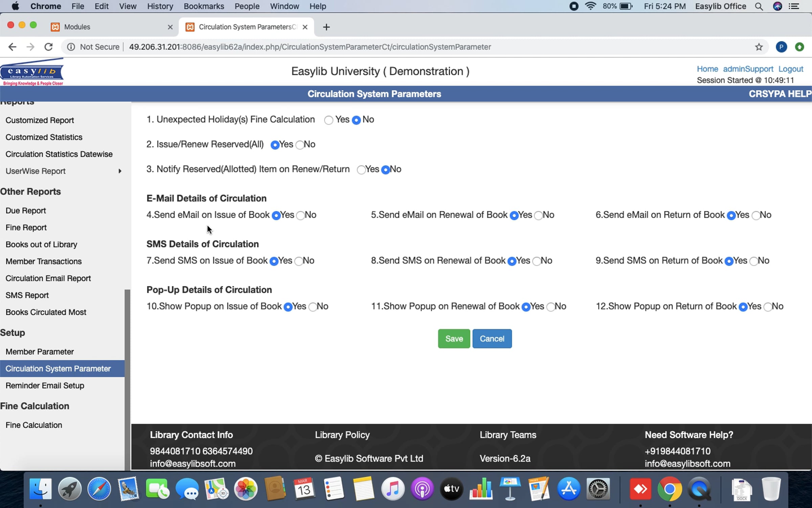Save the circulation parameters
The image size is (812, 508).
point(454,339)
